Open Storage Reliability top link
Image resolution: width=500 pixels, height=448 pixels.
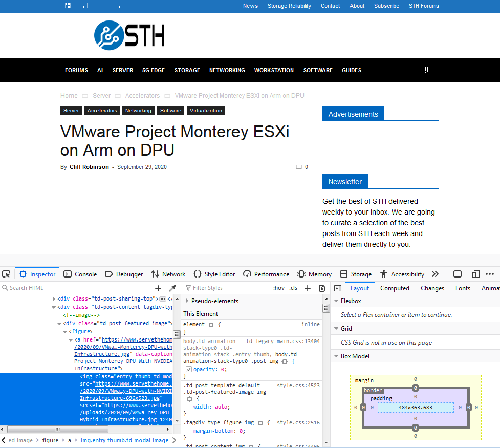pos(289,6)
